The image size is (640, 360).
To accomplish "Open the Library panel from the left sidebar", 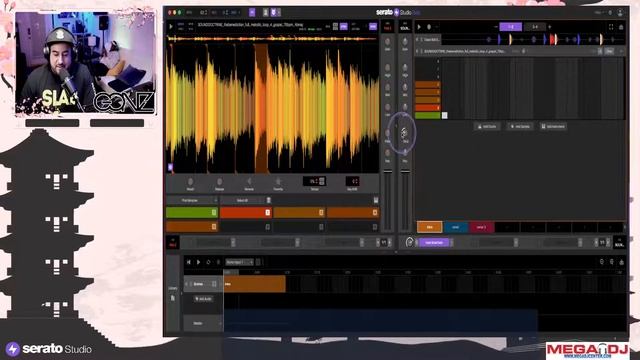I will tap(173, 288).
